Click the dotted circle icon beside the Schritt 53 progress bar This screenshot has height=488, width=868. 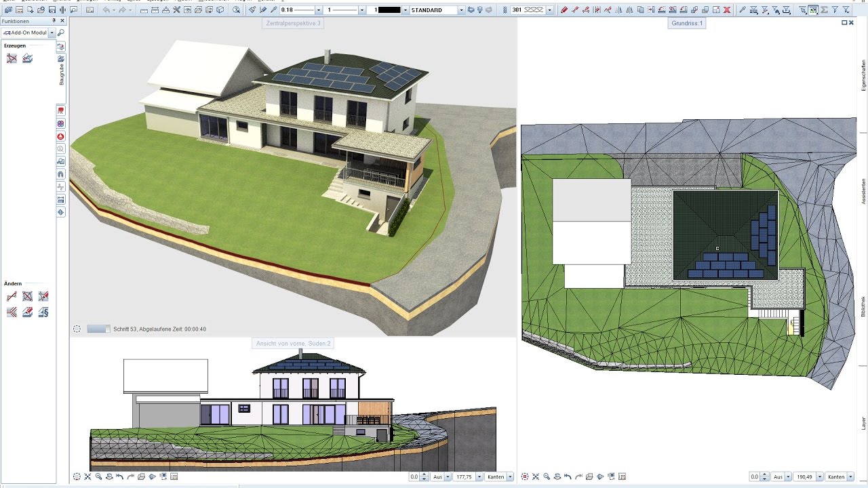click(77, 329)
